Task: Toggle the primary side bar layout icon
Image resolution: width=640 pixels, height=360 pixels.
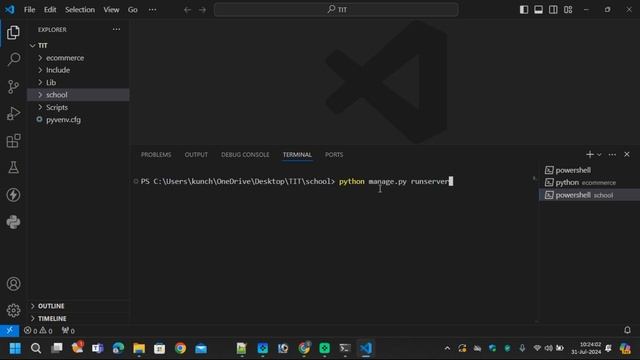Action: point(524,9)
